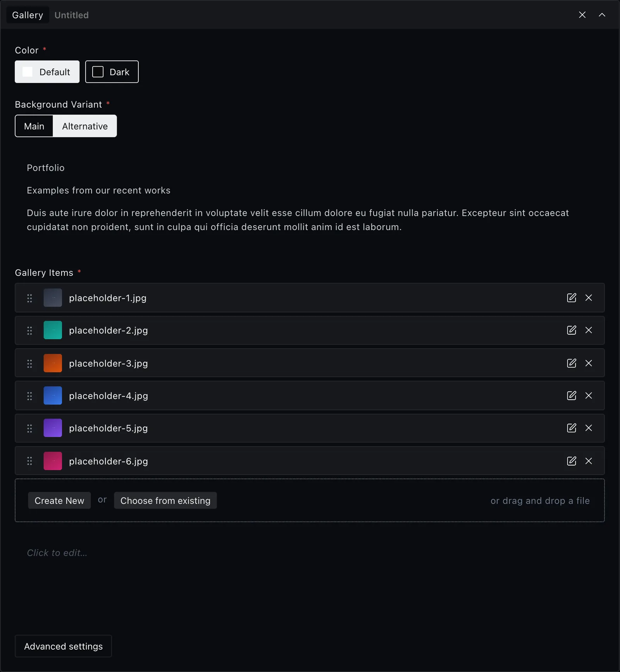Screen dimensions: 620x672
Task: Click the Color field label
Action: tap(26, 50)
